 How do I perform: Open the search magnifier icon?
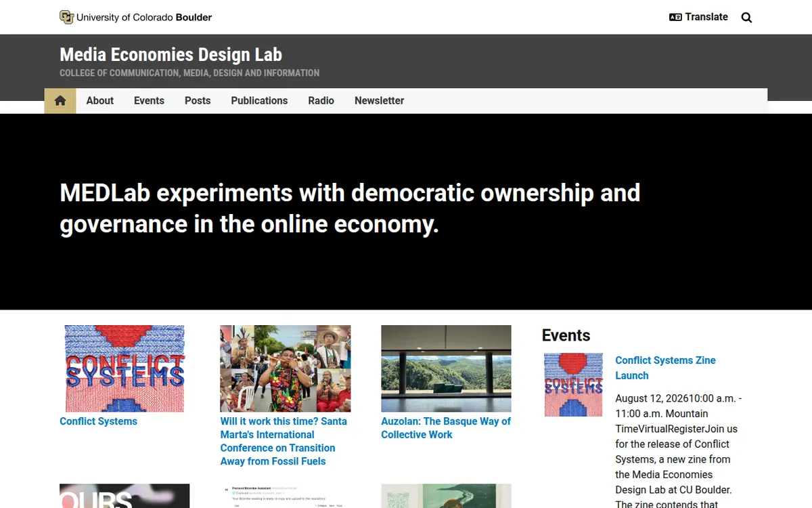746,18
